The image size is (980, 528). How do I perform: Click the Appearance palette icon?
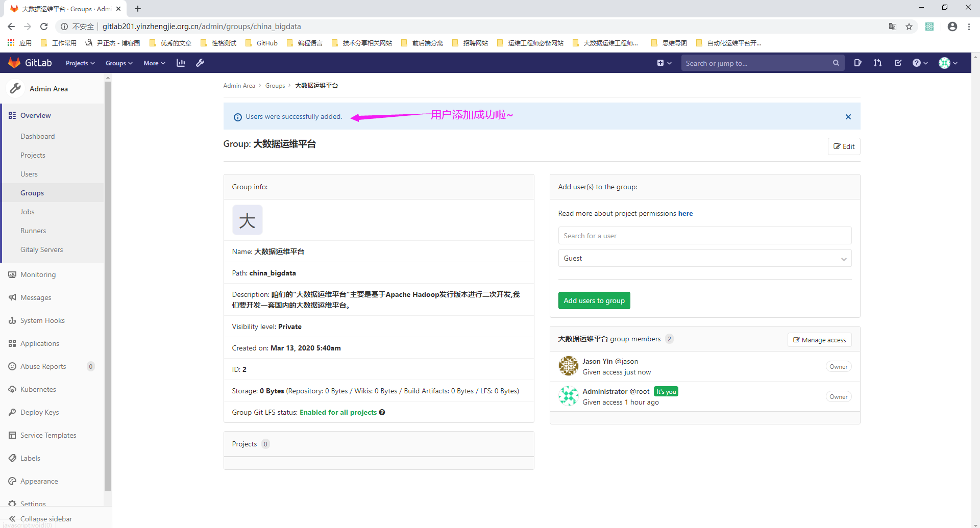point(12,481)
